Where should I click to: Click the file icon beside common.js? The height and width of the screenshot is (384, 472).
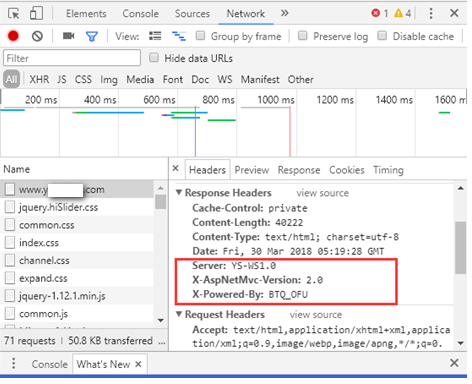(10, 313)
